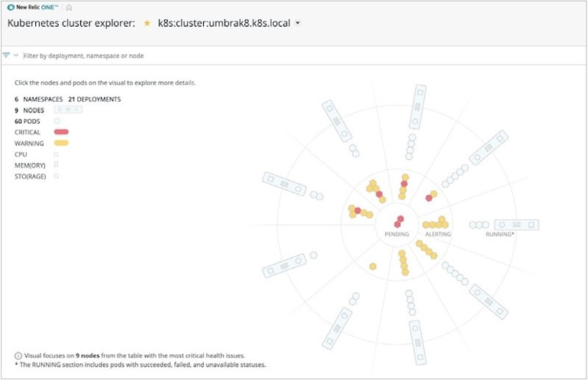Click the cluster name k8s:cluster:umbrak8.k8s.local

(x=224, y=23)
